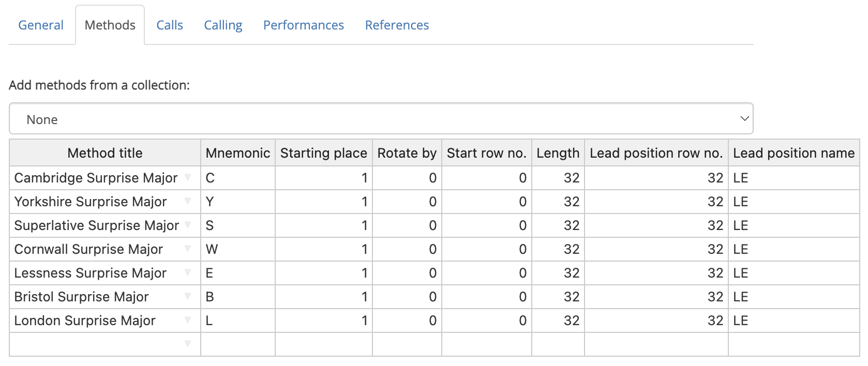This screenshot has height=366, width=868.
Task: Expand the dropdown arrow beside Cambridge Surprise Major
Action: pyautogui.click(x=188, y=177)
